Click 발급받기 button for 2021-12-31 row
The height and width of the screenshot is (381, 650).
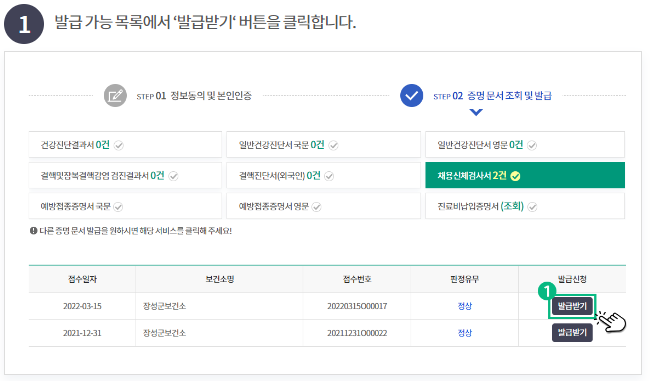tap(572, 332)
